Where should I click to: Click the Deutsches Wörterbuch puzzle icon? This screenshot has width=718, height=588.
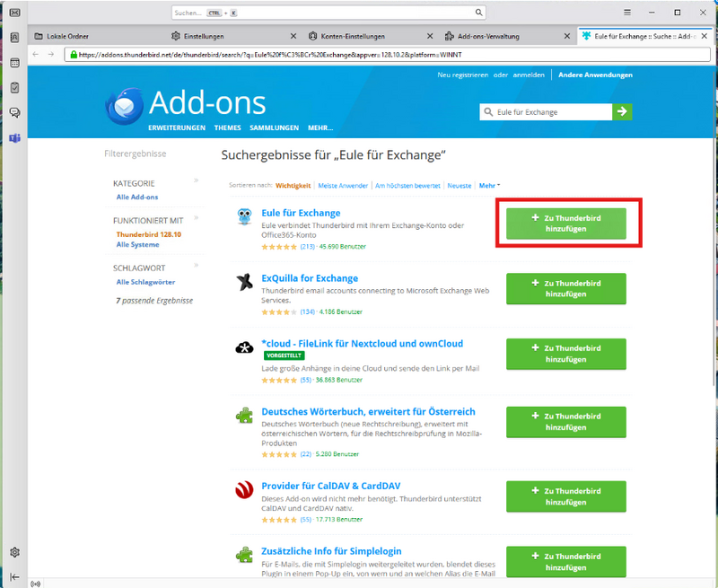pyautogui.click(x=244, y=415)
